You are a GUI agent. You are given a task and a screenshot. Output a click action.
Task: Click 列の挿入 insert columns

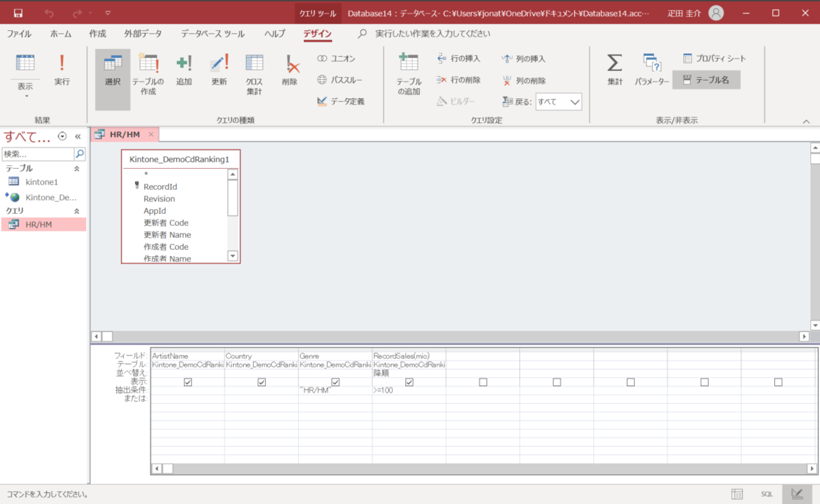(x=523, y=59)
